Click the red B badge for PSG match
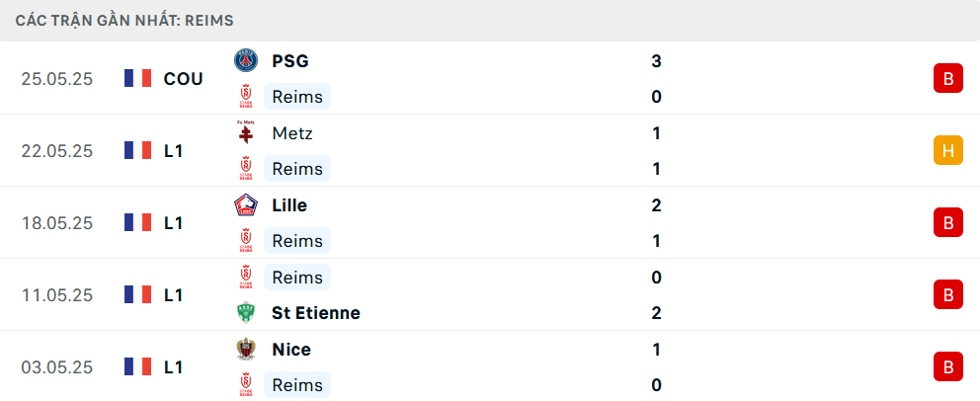980x401 pixels. [948, 79]
